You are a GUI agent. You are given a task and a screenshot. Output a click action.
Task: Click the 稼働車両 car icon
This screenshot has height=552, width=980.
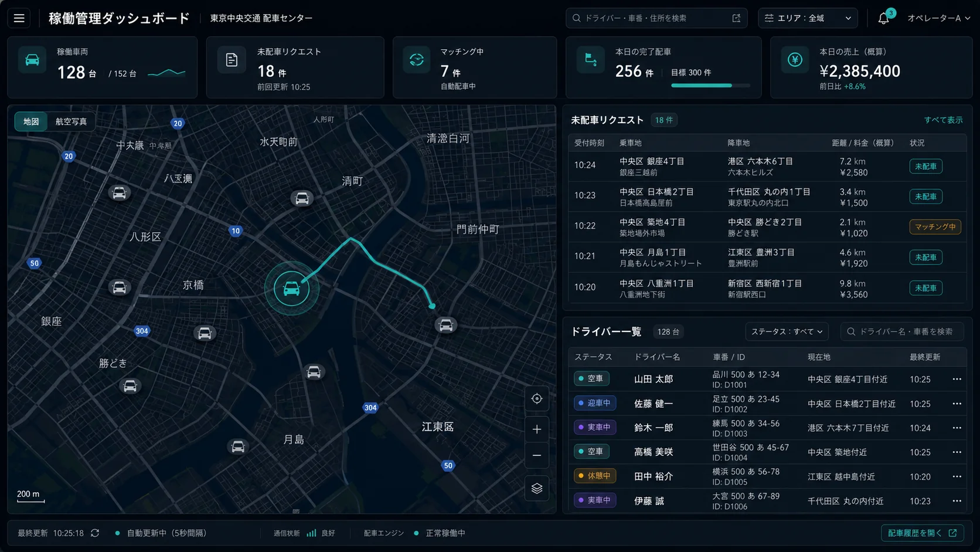tap(32, 60)
